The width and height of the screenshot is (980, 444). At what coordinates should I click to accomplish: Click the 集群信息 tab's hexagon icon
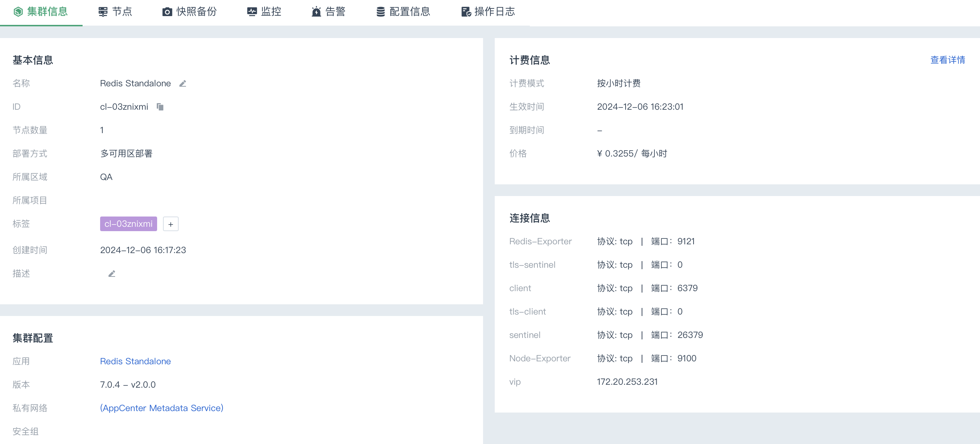(x=18, y=12)
